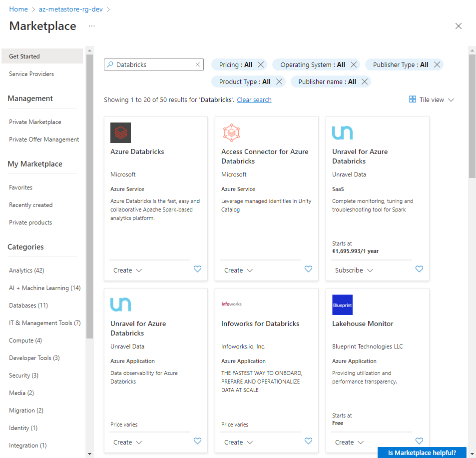Viewport: 476px width, 458px height.
Task: Remove the Pricing filter chip
Action: [261, 64]
